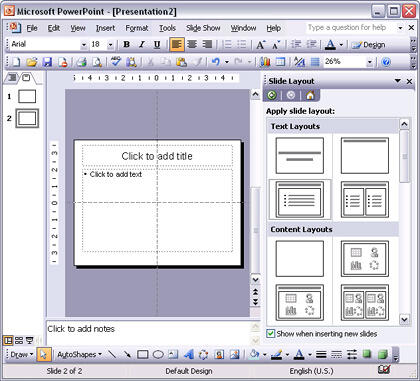This screenshot has width=420, height=381.
Task: Open the Edit menu
Action: tap(54, 28)
